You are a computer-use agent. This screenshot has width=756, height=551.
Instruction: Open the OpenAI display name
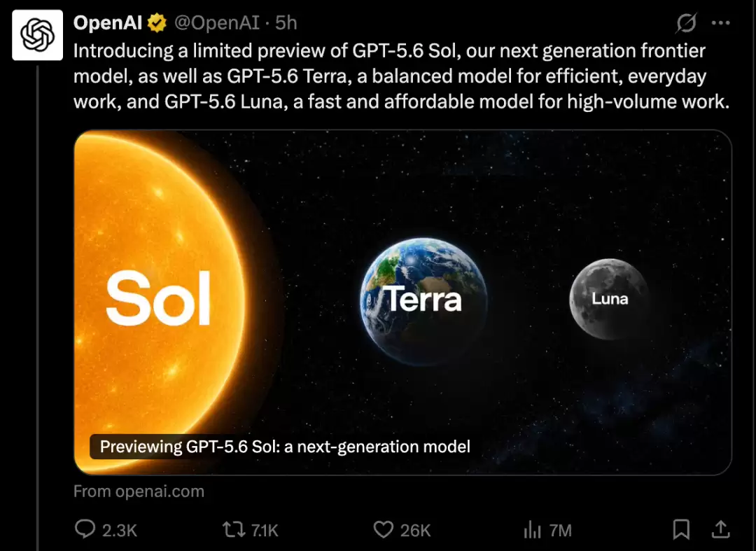108,22
